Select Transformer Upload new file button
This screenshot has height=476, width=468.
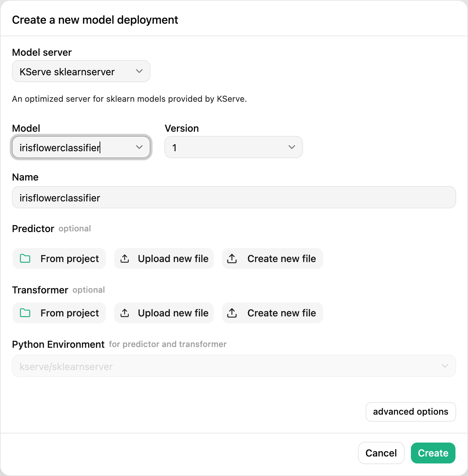(x=164, y=313)
